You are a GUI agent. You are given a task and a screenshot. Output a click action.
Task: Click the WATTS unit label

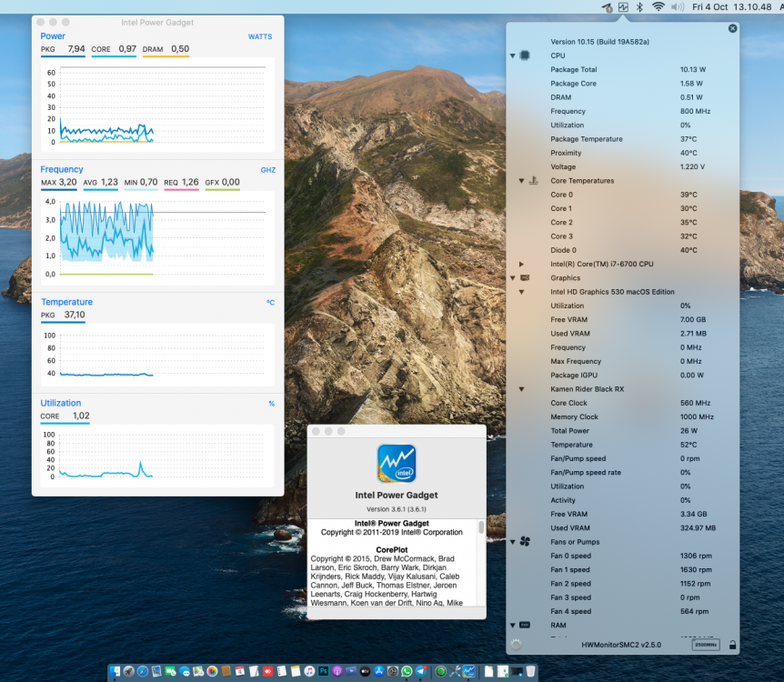point(260,36)
